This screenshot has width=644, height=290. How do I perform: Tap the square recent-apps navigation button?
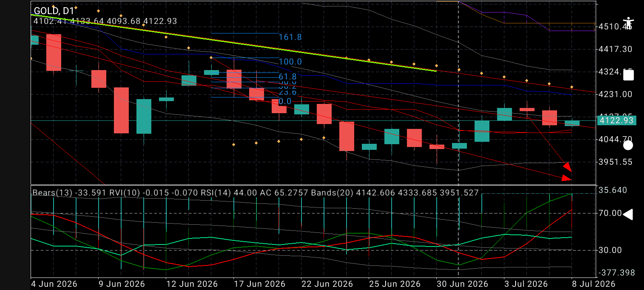tap(628, 75)
